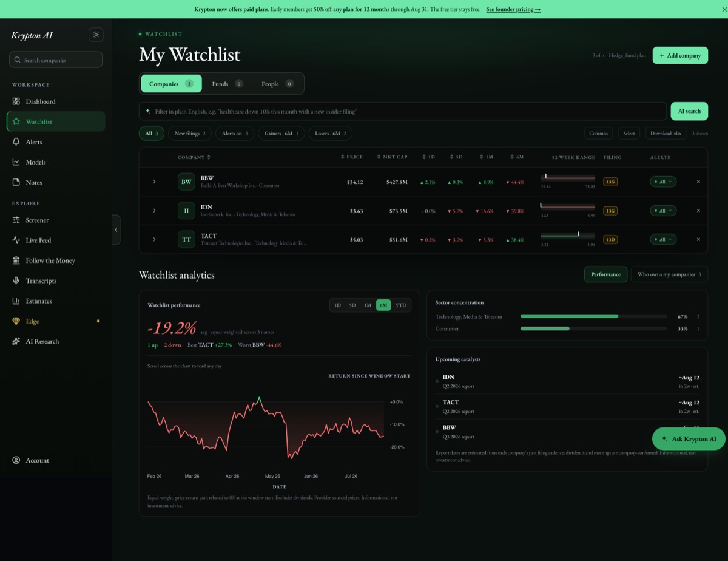
Task: Sort by 6M column header
Action: click(517, 157)
